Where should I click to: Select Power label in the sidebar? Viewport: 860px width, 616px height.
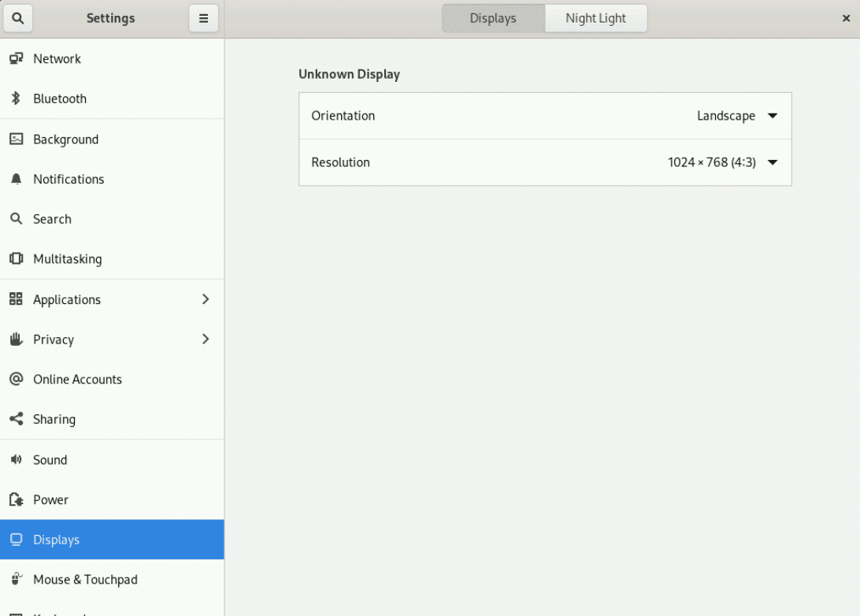coord(50,499)
